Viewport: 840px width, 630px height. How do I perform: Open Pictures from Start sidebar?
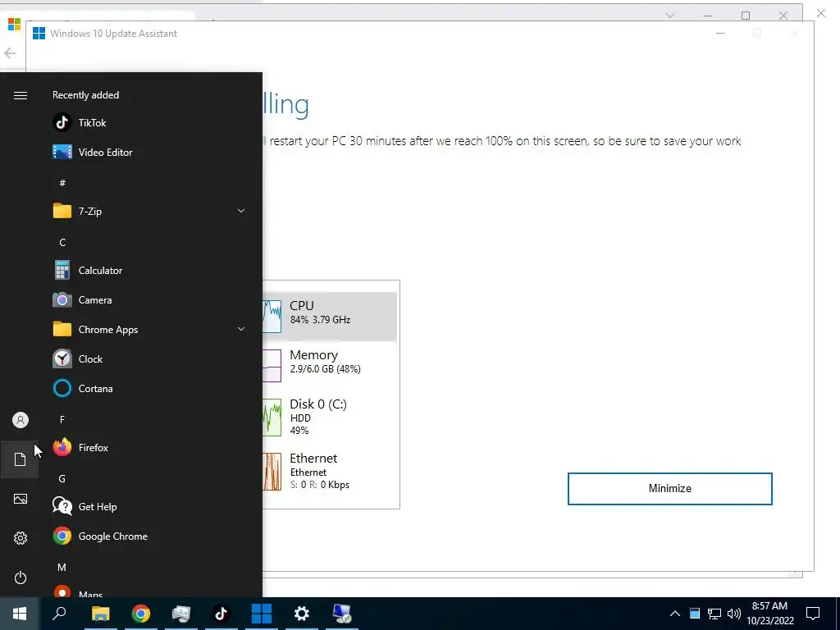pyautogui.click(x=21, y=499)
